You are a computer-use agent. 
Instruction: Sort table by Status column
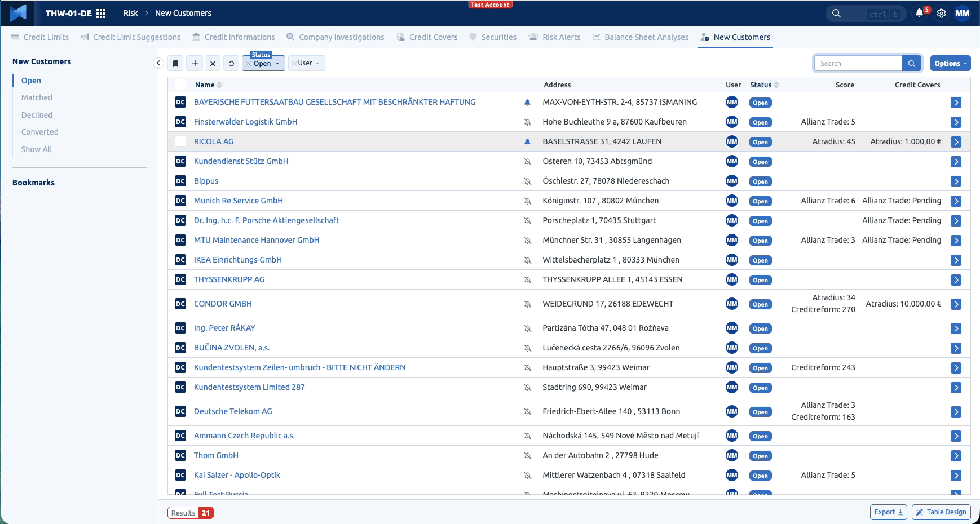click(764, 85)
